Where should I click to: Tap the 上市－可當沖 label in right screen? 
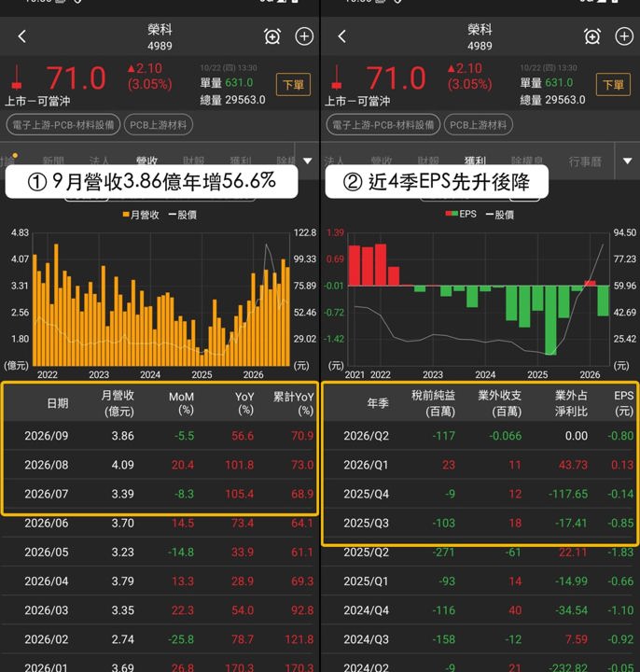357,101
